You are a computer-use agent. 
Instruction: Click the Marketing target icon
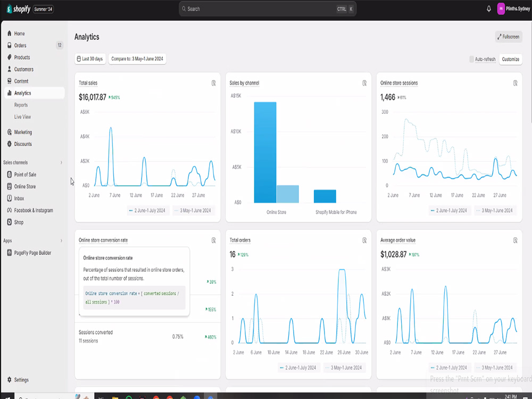click(9, 132)
